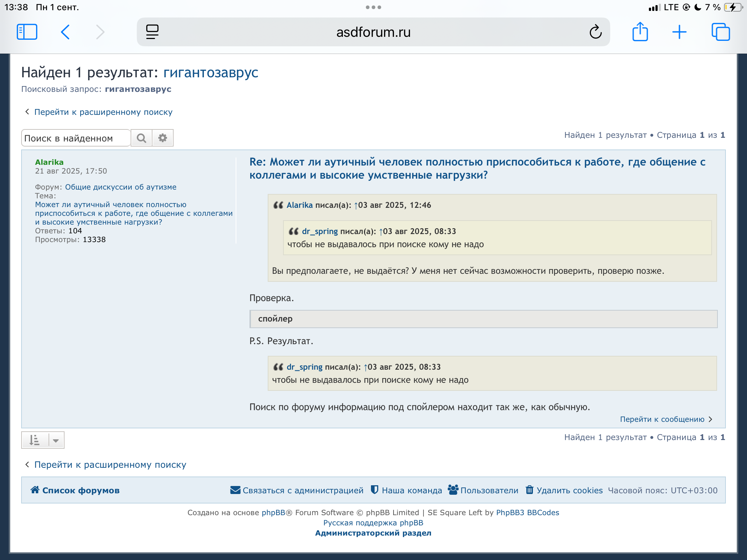747x560 pixels.
Task: Open the page reader menu icon
Action: click(x=152, y=32)
